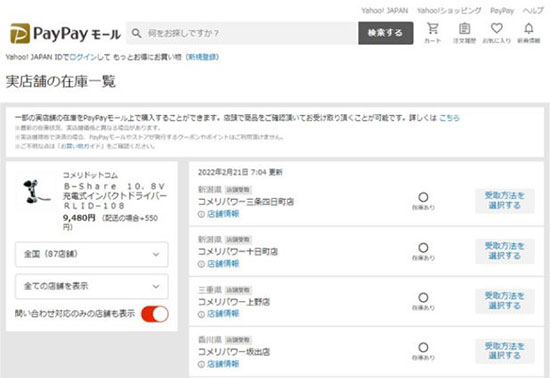
Task: Click info icon for 十日町店 store
Action: click(x=201, y=264)
